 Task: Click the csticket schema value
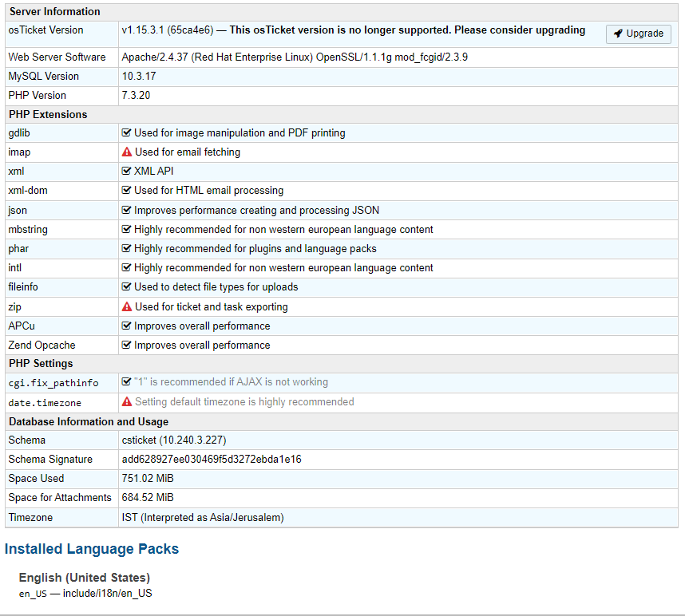tap(176, 440)
